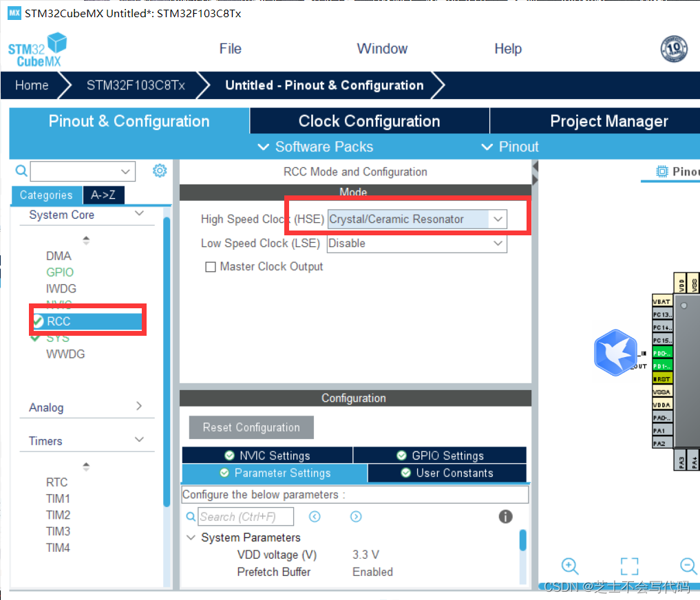
Task: Click the MX app icon in title bar
Action: [x=14, y=13]
